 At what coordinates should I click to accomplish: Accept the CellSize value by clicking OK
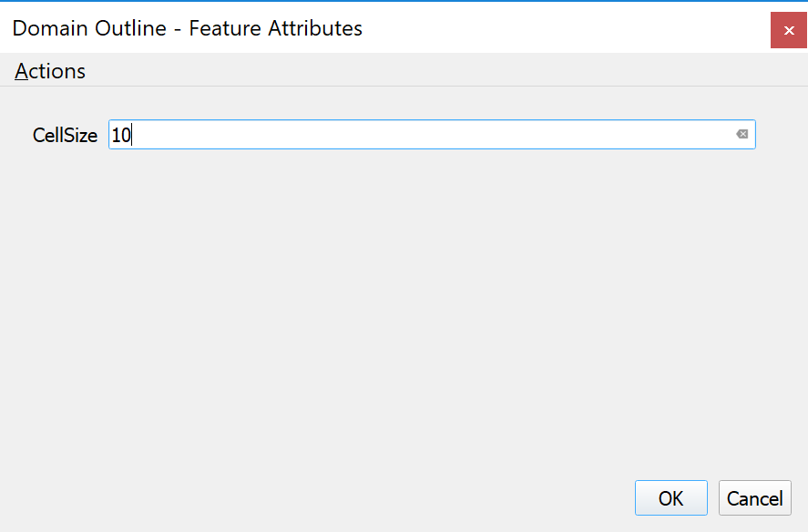(670, 498)
